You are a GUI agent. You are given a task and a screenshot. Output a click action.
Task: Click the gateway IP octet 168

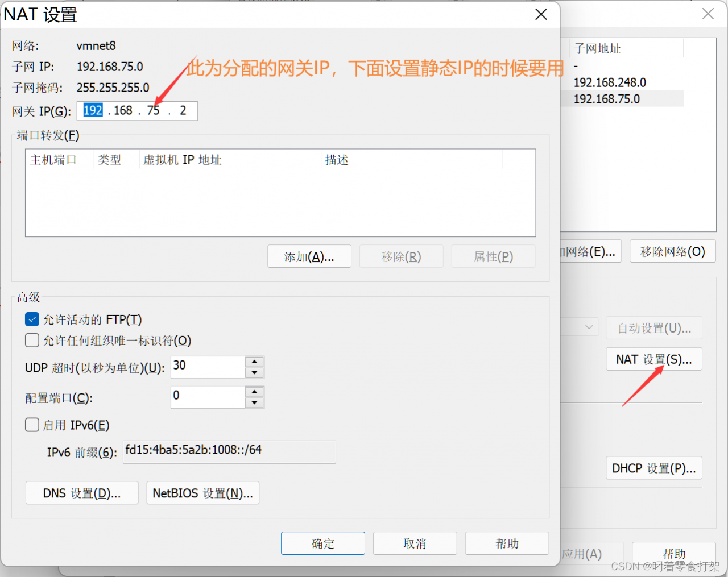[123, 110]
